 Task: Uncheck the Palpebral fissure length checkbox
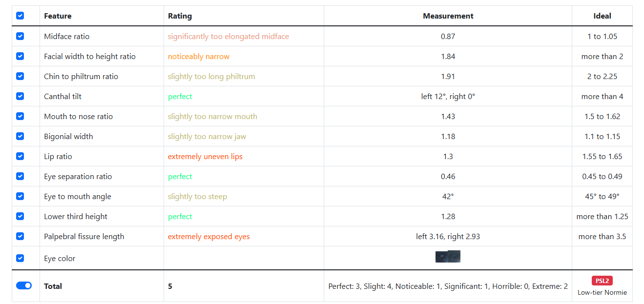click(x=20, y=236)
